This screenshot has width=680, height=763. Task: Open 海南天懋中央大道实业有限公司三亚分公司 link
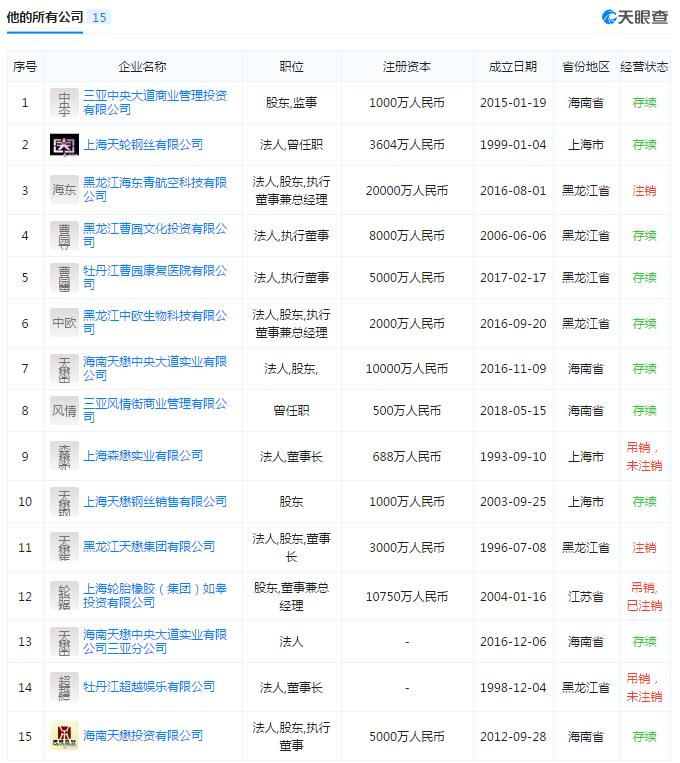155,641
